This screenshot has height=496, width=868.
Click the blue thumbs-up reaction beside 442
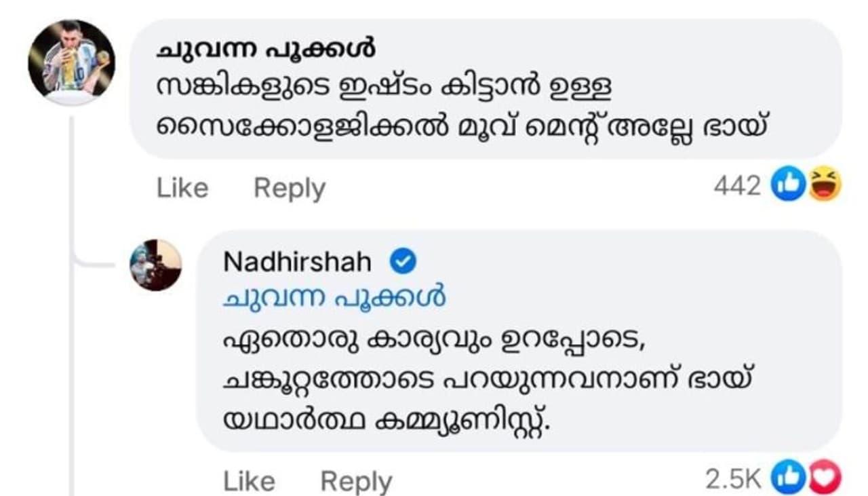tap(788, 185)
